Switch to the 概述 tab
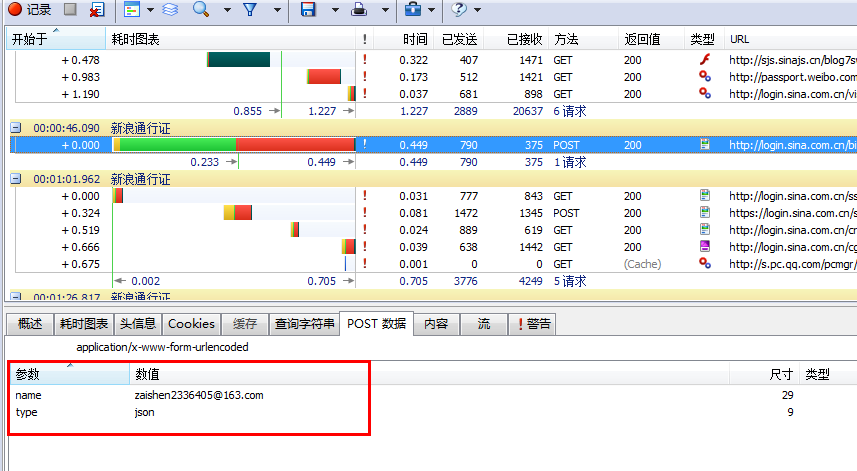 [x=30, y=324]
